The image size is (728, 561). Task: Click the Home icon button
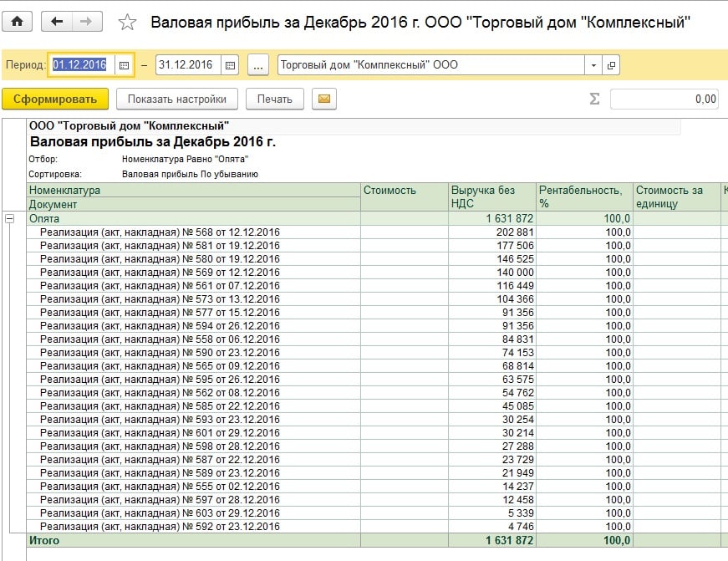click(18, 22)
